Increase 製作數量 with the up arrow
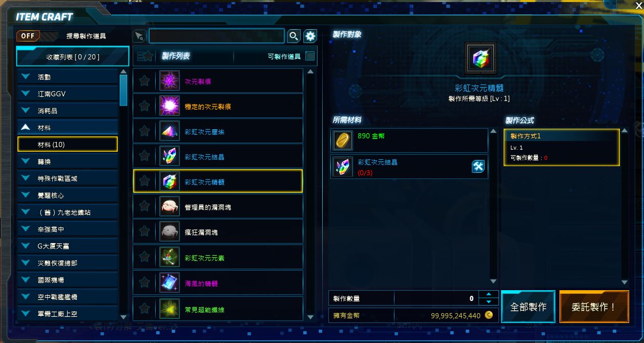The width and height of the screenshot is (644, 343). click(489, 294)
